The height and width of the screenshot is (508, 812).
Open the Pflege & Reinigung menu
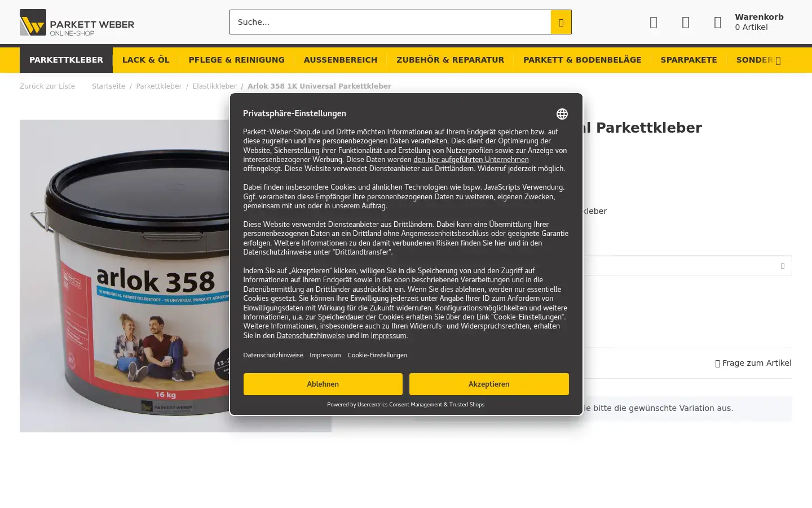point(237,60)
